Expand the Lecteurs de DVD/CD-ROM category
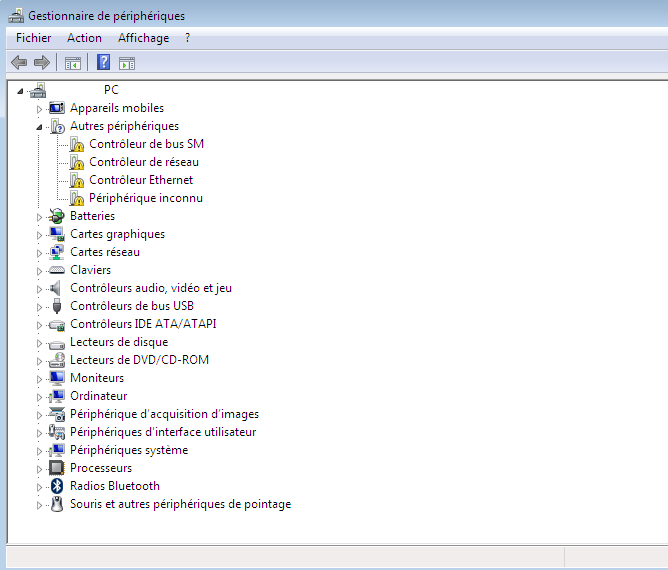This screenshot has width=668, height=570. click(x=39, y=361)
